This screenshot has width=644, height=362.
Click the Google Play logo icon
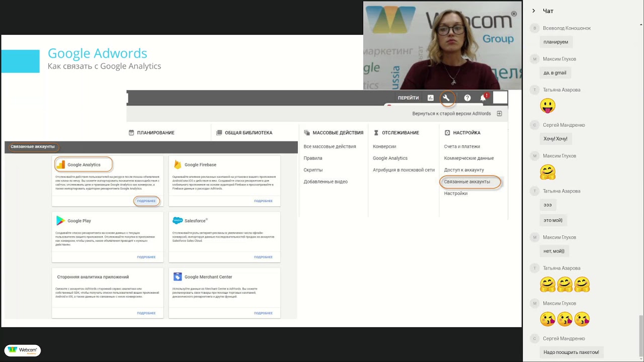click(60, 221)
